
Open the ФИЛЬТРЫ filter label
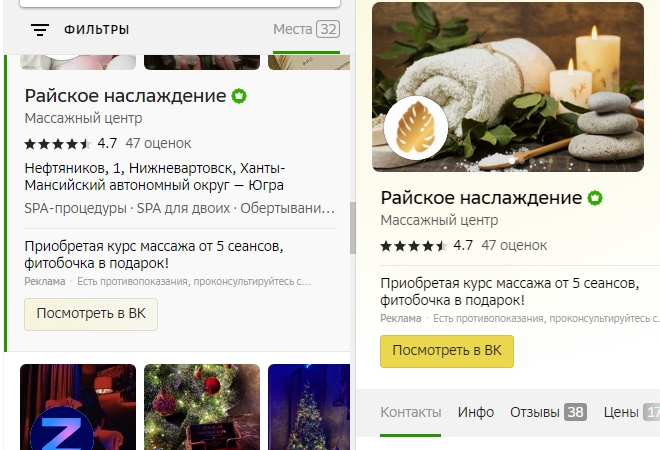click(x=96, y=29)
